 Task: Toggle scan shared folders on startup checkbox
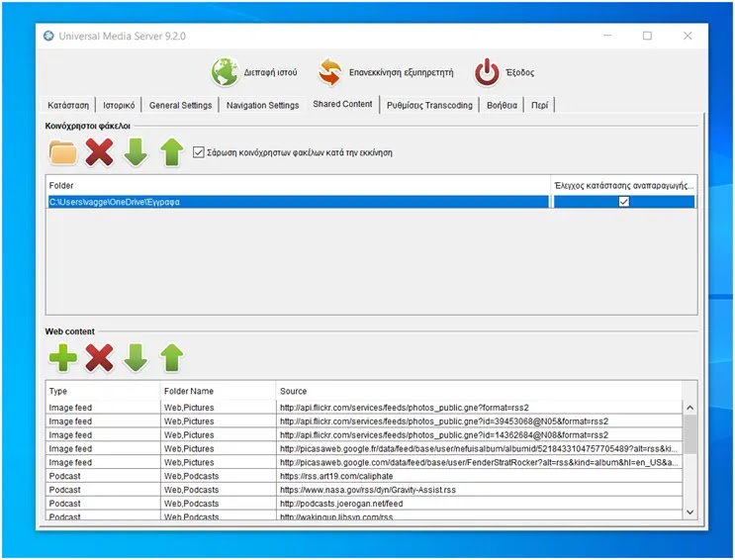[x=198, y=152]
